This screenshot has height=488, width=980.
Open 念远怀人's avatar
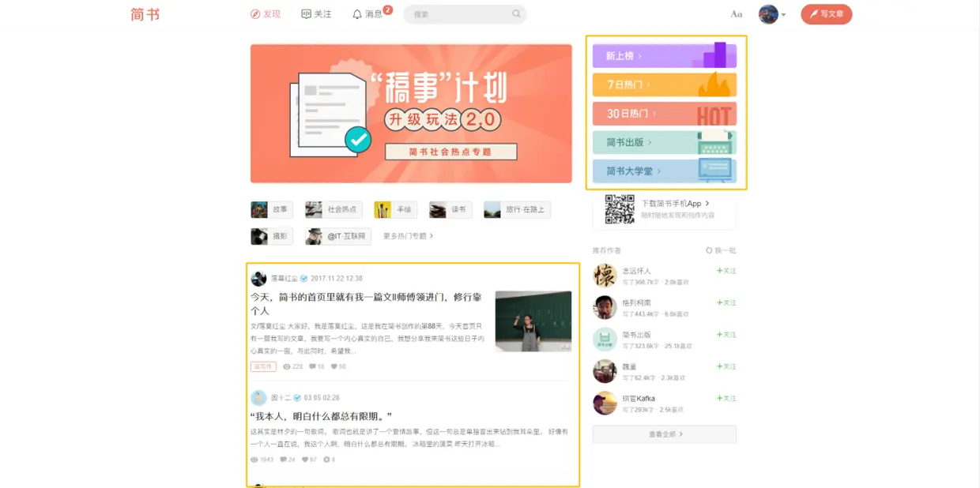tap(605, 276)
